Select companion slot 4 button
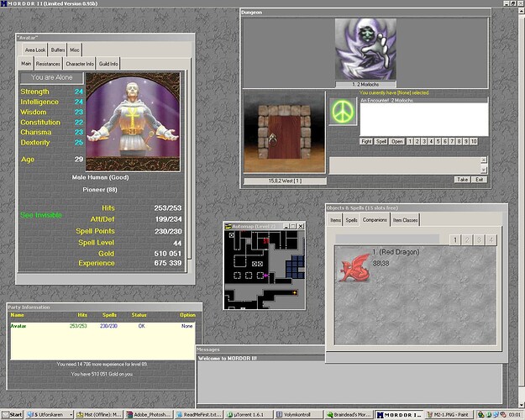Screen dimensions: 525x420 (x=491, y=239)
